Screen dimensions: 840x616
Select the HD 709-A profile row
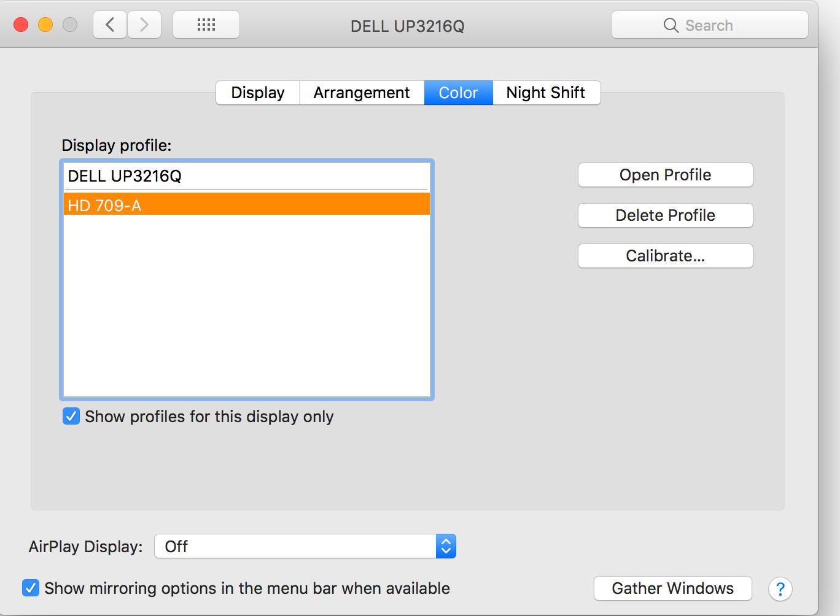coord(246,205)
